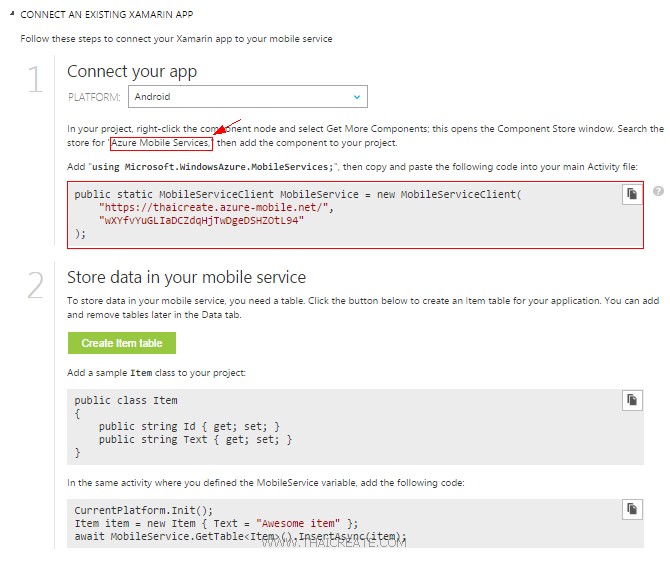Copy the CurrentPlatform.Init code snippet
670x568 pixels.
631,509
